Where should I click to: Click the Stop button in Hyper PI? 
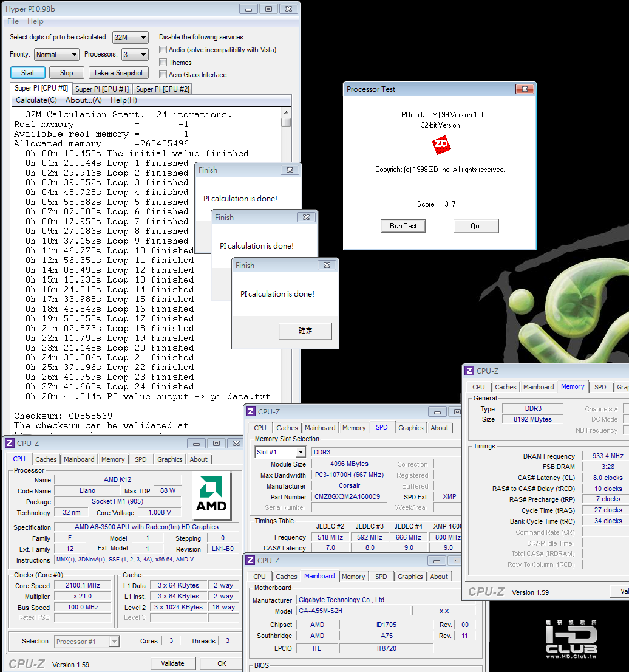[66, 72]
